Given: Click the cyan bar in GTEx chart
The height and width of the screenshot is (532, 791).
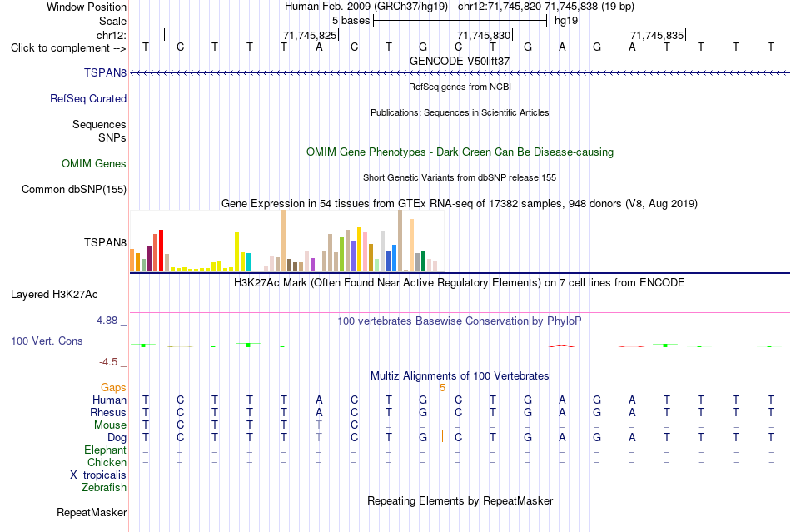Looking at the screenshot, I should (248, 263).
